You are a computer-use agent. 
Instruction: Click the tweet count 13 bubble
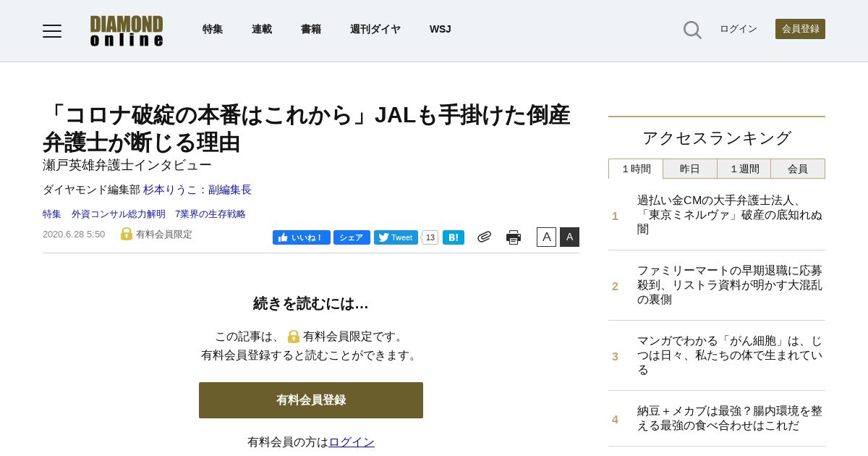click(x=430, y=237)
